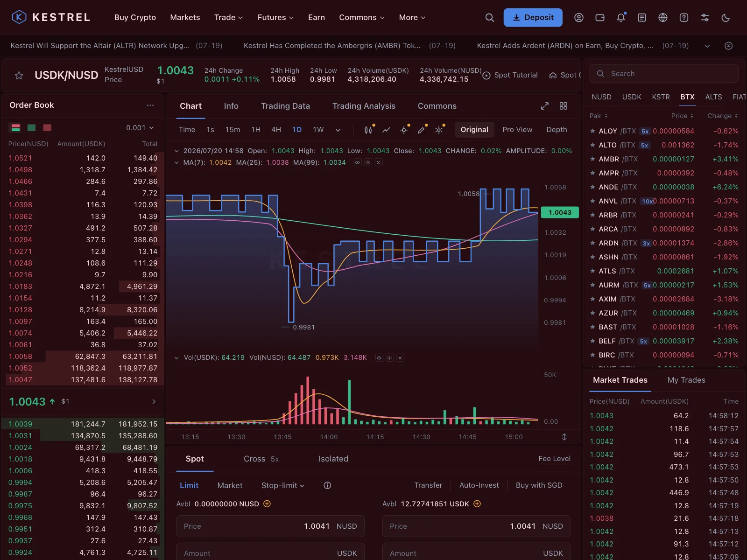The height and width of the screenshot is (560, 747).
Task: Open the More menu in navigation
Action: click(x=412, y=17)
